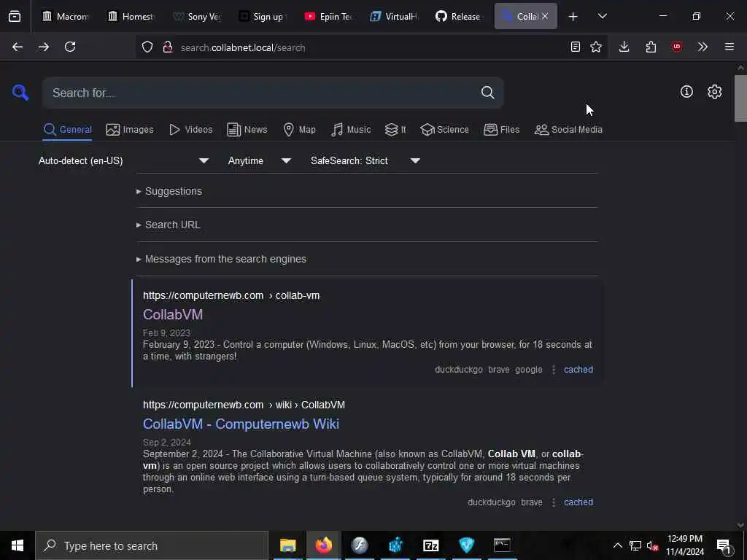Switch to the Macrom tab
The width and height of the screenshot is (747, 560).
point(65,16)
